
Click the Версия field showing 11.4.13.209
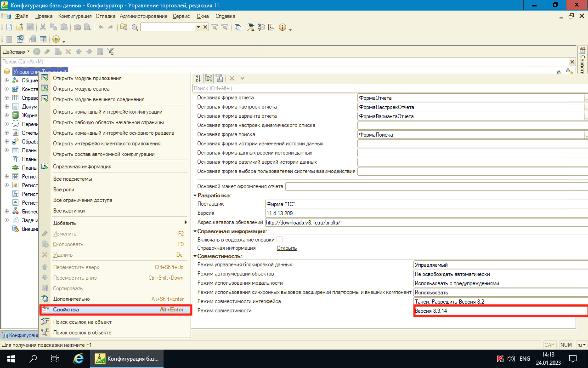point(426,213)
